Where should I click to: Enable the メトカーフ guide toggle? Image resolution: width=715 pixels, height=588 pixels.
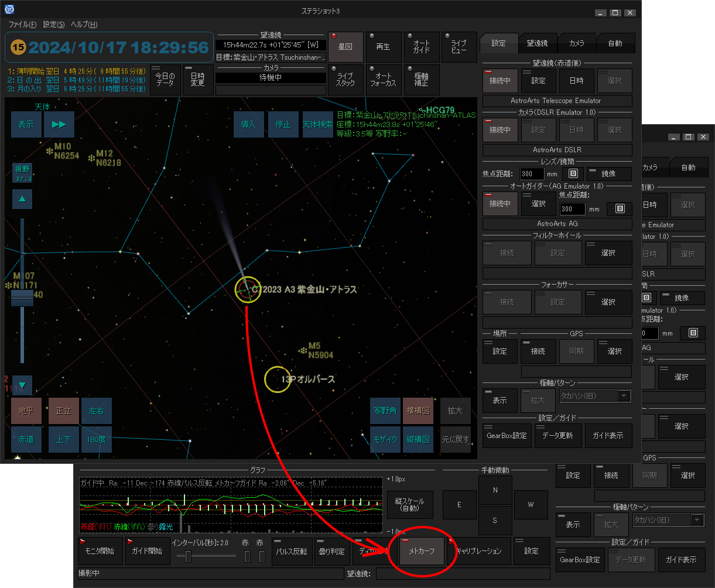click(x=421, y=551)
